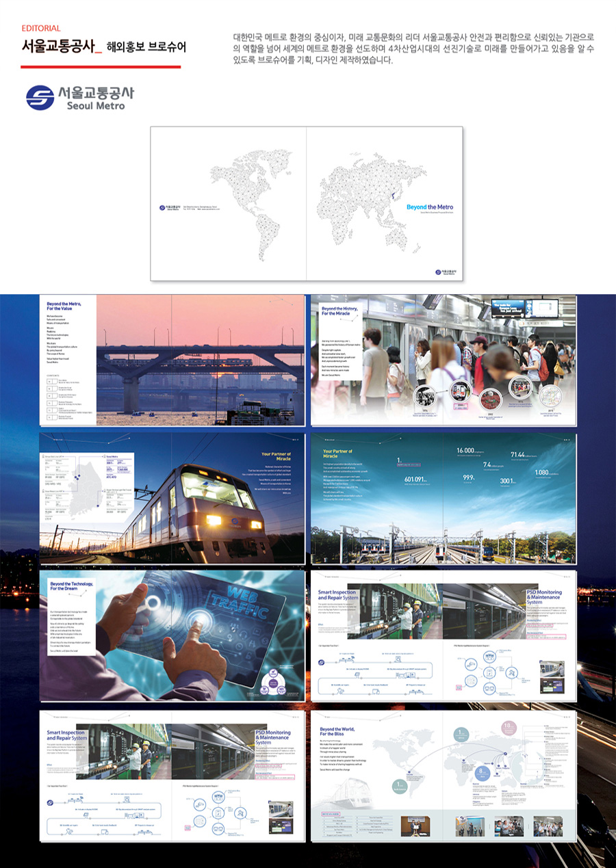This screenshot has height=868, width=616.
Task: Click the South Korea map infographic
Action: 86,488
